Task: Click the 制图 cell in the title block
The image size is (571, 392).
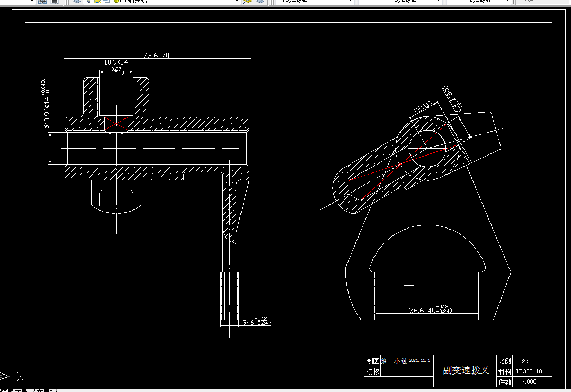Action: pos(372,361)
